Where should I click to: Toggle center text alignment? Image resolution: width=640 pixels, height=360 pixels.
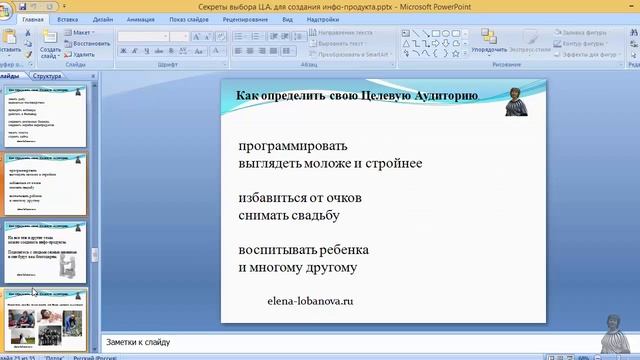pyautogui.click(x=250, y=51)
